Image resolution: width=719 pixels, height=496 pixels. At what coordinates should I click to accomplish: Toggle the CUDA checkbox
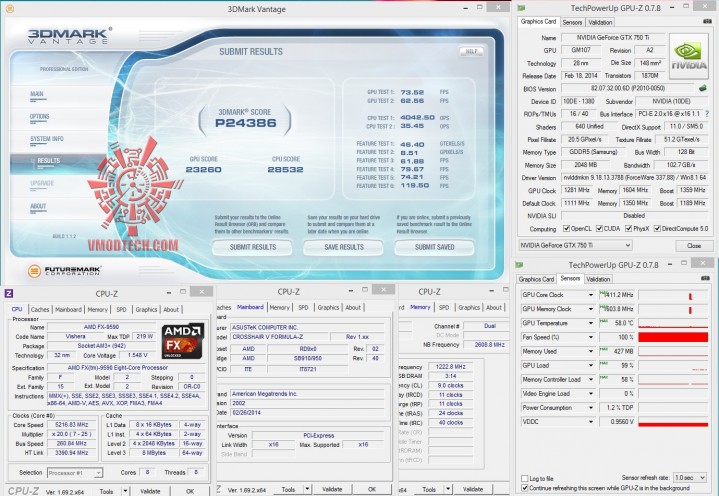(x=599, y=228)
